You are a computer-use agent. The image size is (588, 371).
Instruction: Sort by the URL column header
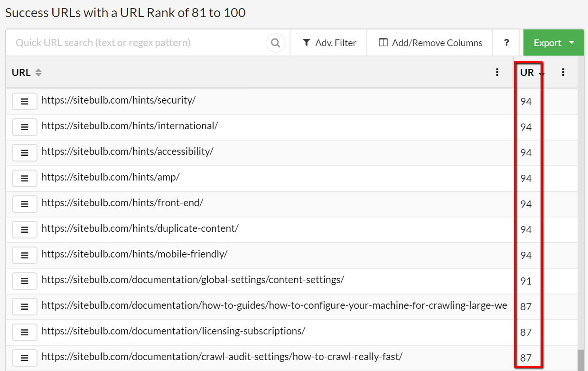[x=27, y=73]
